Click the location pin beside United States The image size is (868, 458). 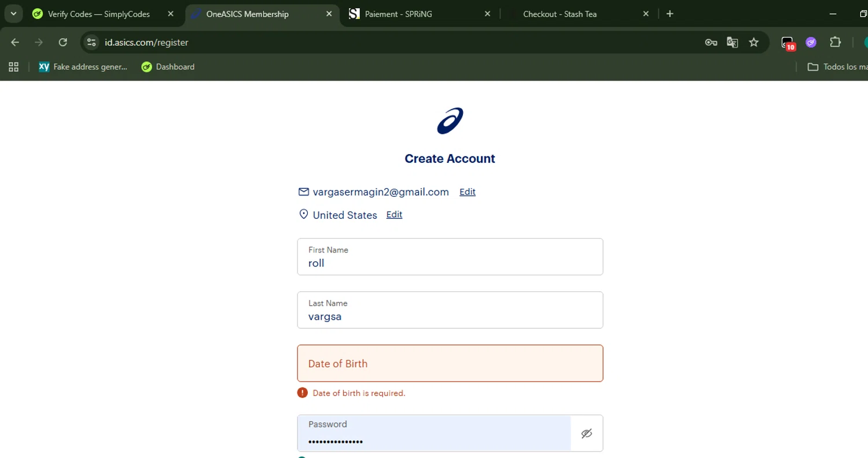[303, 214]
